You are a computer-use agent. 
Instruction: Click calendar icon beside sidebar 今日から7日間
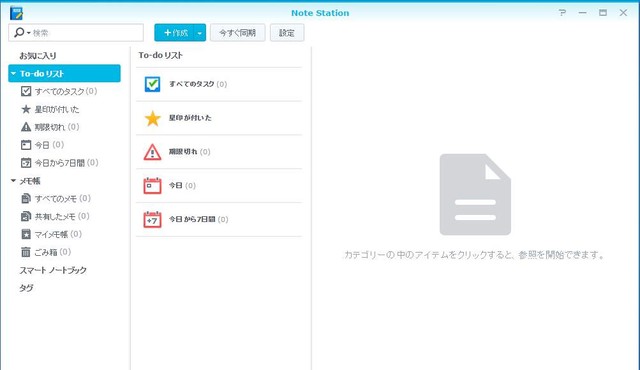(26, 163)
